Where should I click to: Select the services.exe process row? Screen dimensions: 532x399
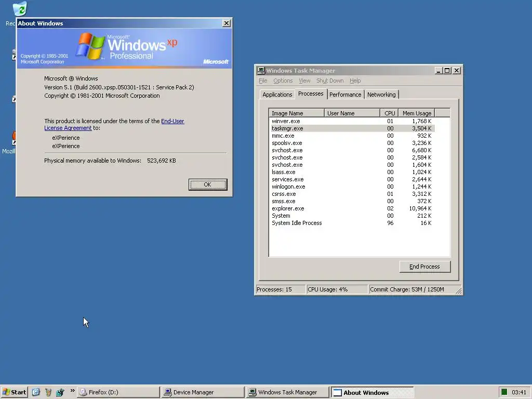pos(352,179)
